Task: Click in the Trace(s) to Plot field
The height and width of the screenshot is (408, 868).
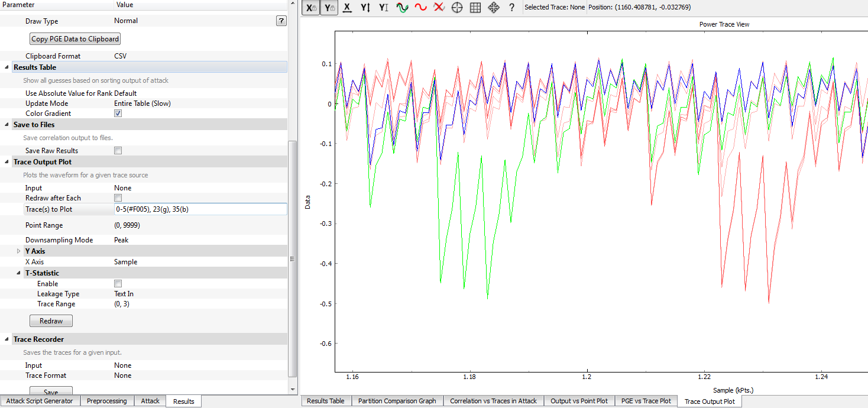Action: coord(199,209)
